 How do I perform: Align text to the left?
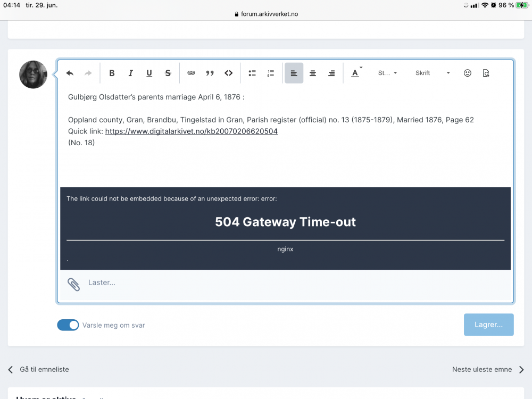294,73
